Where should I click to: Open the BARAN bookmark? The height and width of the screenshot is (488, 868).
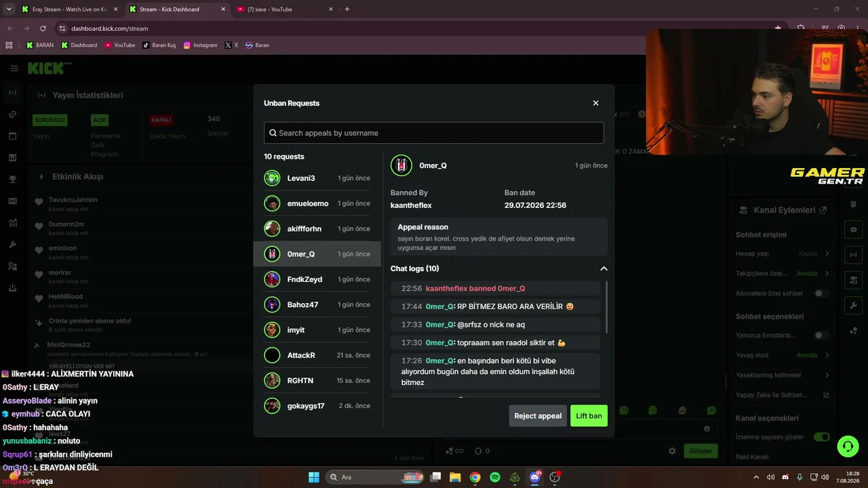click(40, 45)
